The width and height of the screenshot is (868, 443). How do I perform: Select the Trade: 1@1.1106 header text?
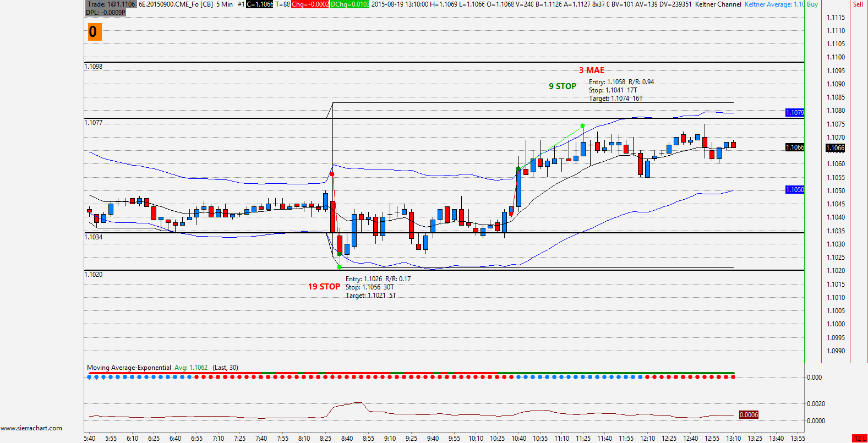tap(111, 4)
